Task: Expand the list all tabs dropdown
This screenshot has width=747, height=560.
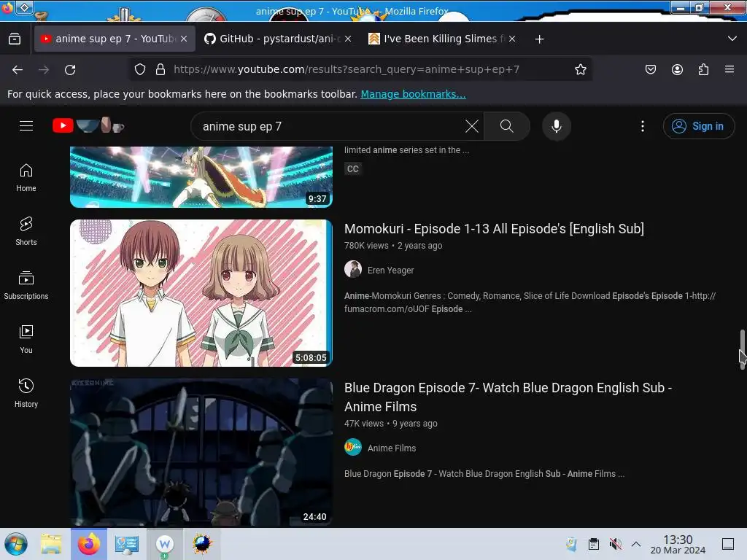Action: point(732,39)
